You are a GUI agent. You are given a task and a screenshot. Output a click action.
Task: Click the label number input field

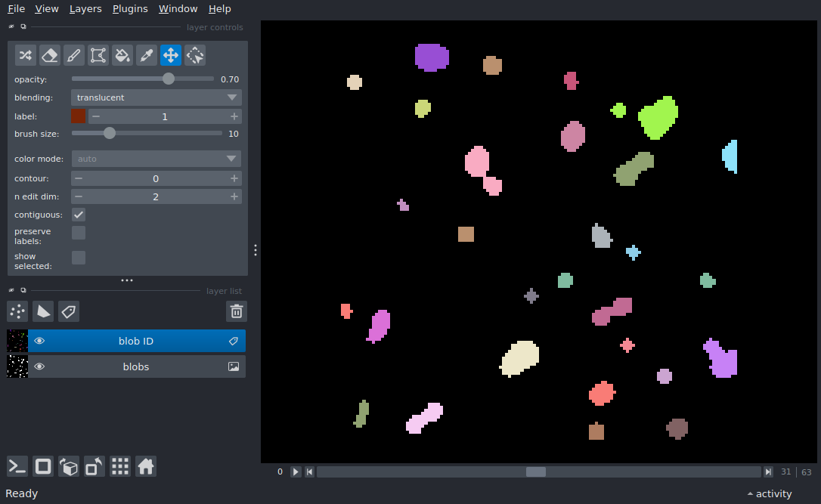pyautogui.click(x=165, y=116)
